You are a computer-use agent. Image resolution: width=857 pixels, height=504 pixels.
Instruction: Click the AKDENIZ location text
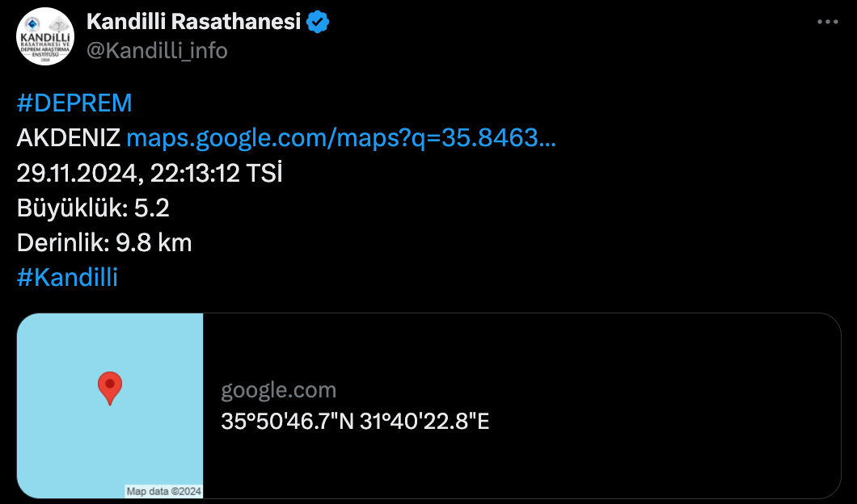pos(69,138)
